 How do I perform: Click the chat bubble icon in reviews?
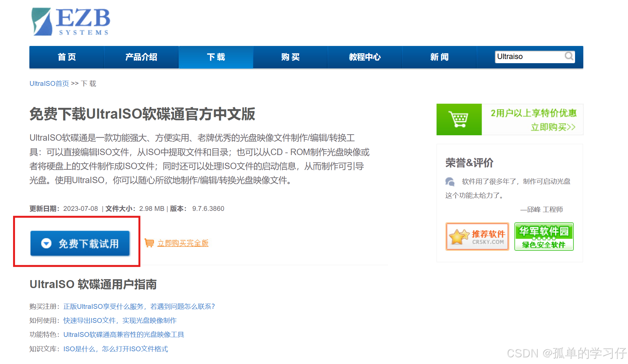click(x=450, y=182)
